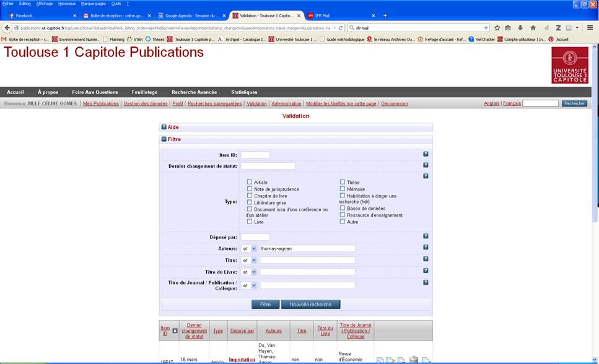Click the page save icon beside Zotero

coord(569,28)
